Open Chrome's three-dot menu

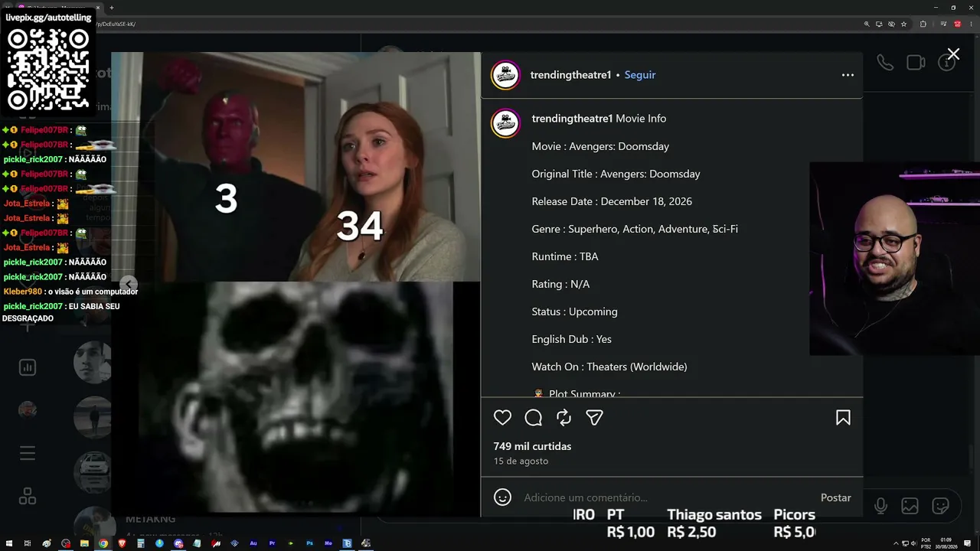(971, 24)
